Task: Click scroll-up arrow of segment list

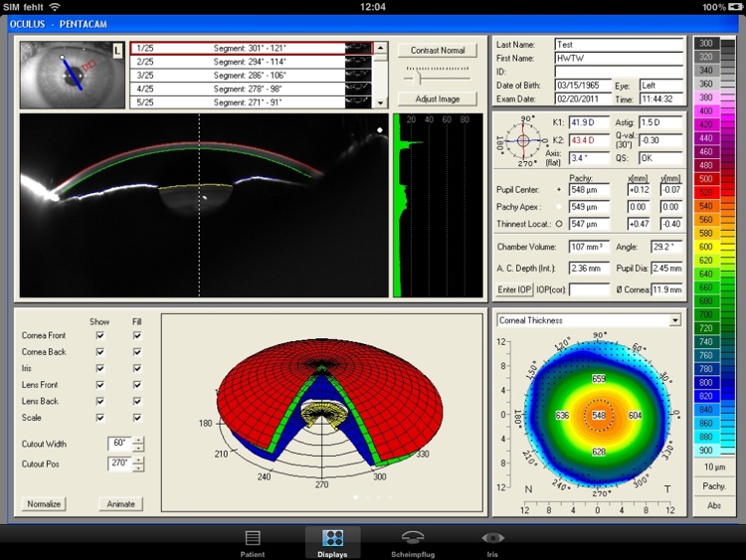Action: tap(380, 47)
